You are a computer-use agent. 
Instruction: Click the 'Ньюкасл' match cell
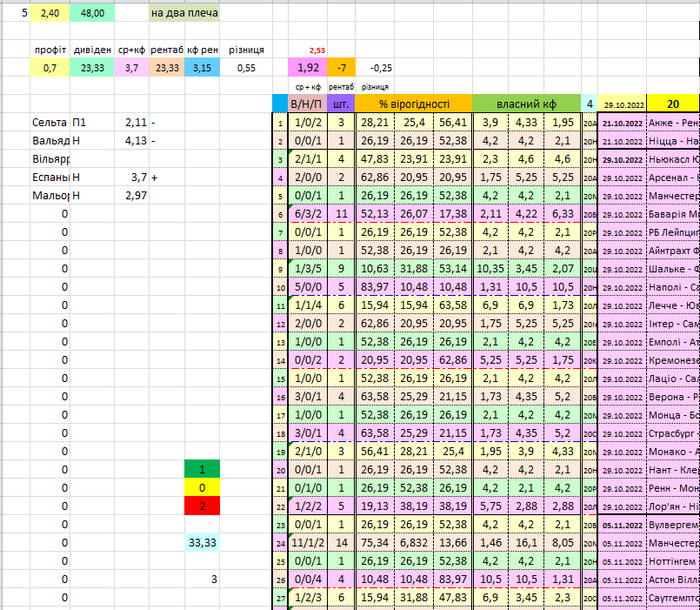coord(673,159)
